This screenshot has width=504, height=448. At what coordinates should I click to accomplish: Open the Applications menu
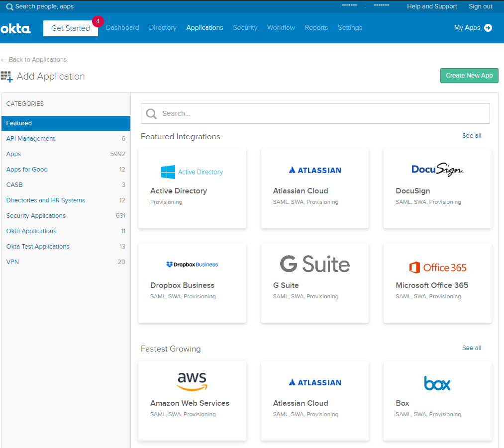204,28
